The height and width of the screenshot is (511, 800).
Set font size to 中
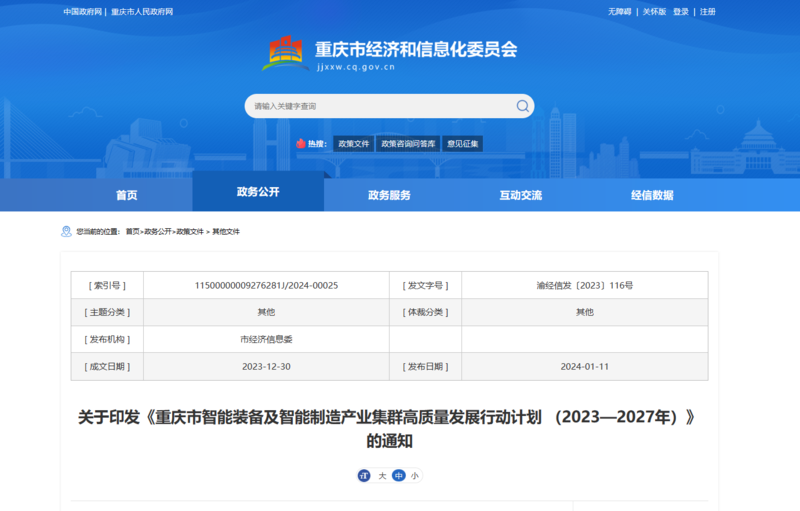pyautogui.click(x=398, y=475)
